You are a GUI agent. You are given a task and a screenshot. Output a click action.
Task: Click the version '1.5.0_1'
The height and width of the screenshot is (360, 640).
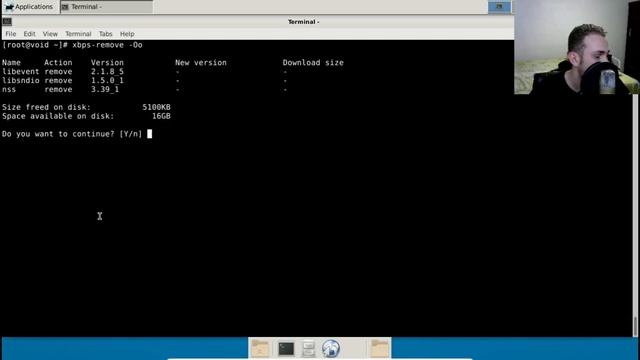click(x=107, y=80)
